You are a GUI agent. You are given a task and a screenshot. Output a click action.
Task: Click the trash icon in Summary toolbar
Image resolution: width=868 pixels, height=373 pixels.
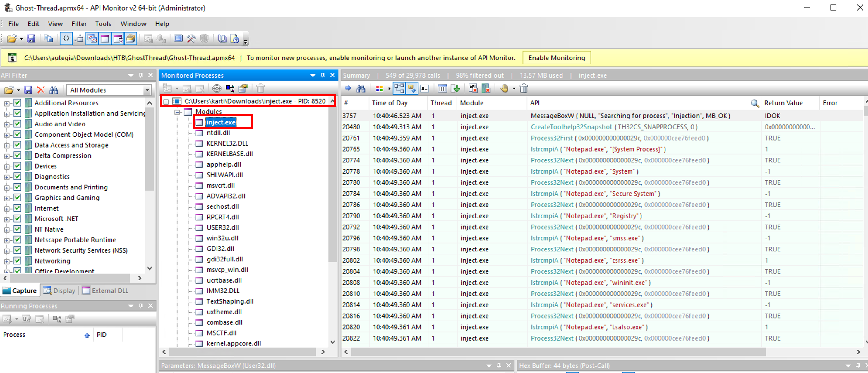point(524,89)
